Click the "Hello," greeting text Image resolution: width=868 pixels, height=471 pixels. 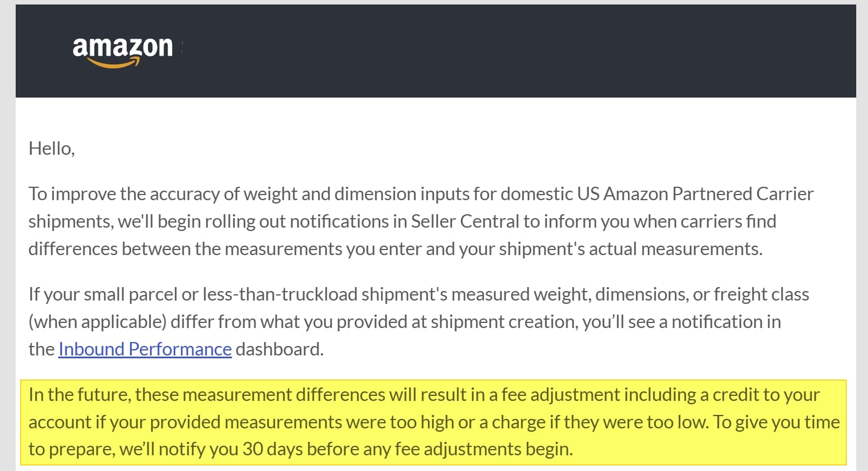pos(52,149)
